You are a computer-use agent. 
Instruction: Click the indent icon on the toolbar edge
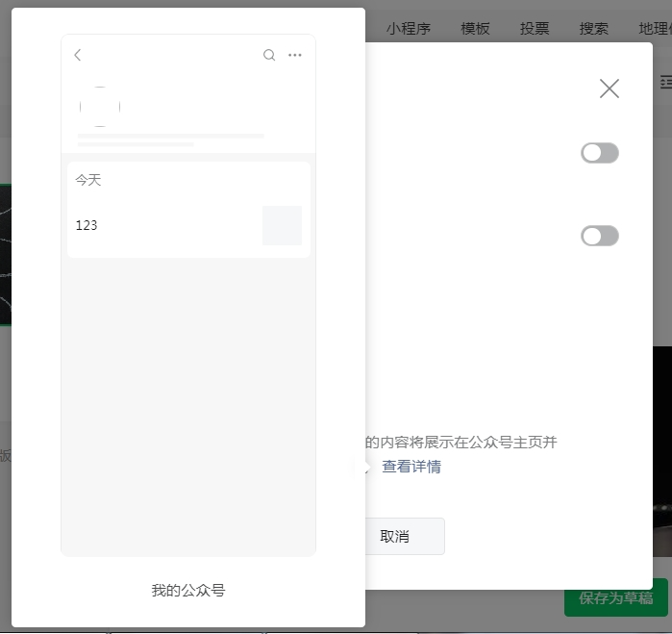pyautogui.click(x=665, y=82)
